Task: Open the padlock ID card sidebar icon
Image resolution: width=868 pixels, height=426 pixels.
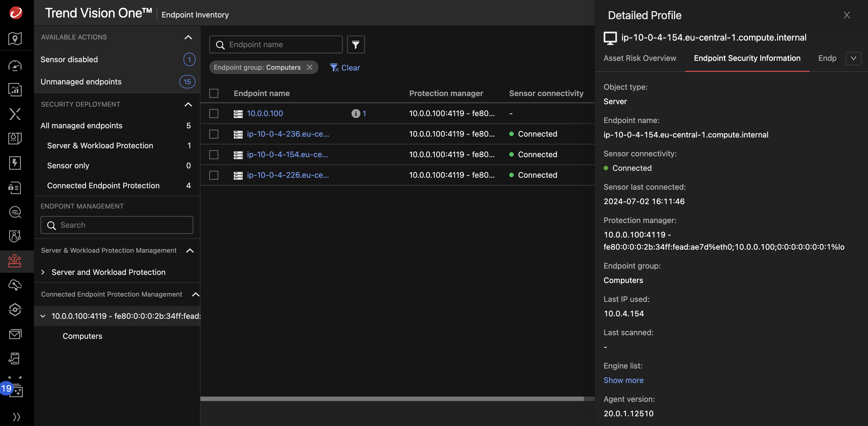Action: click(15, 187)
